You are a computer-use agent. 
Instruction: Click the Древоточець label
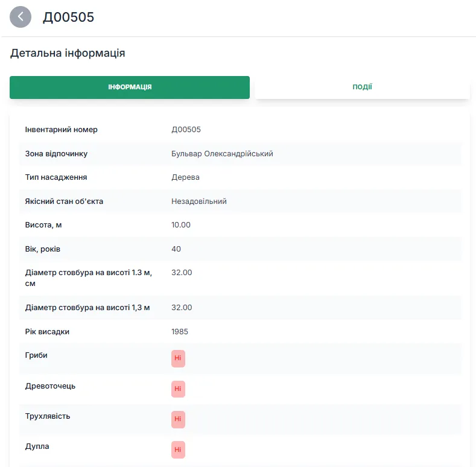pyautogui.click(x=51, y=386)
